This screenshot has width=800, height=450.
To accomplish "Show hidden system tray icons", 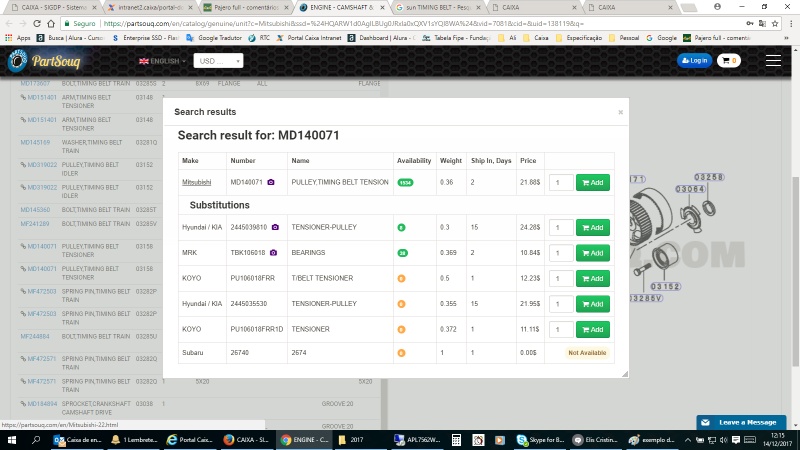I will [x=687, y=440].
